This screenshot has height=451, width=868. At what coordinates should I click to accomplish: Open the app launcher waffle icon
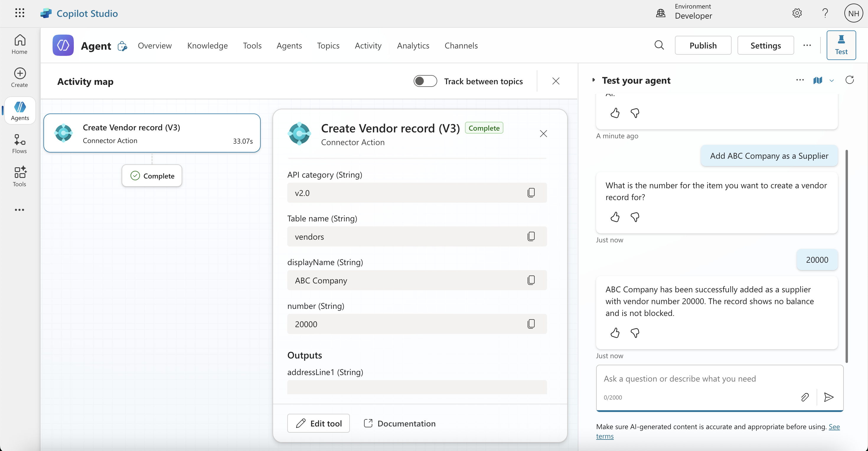click(x=19, y=13)
